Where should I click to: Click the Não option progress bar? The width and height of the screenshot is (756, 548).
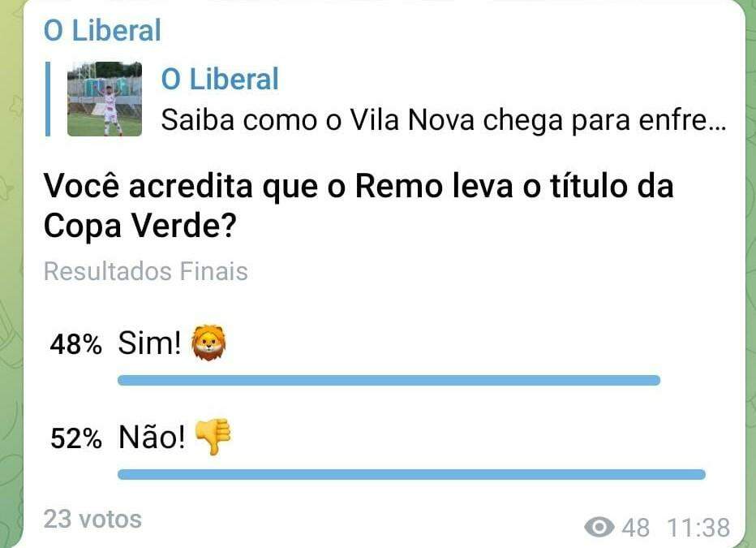pyautogui.click(x=411, y=474)
